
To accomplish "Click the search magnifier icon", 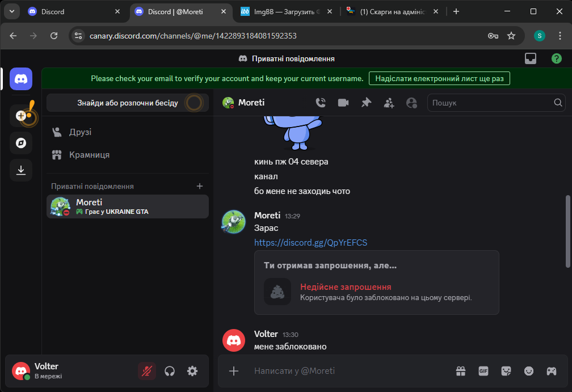I will point(558,103).
